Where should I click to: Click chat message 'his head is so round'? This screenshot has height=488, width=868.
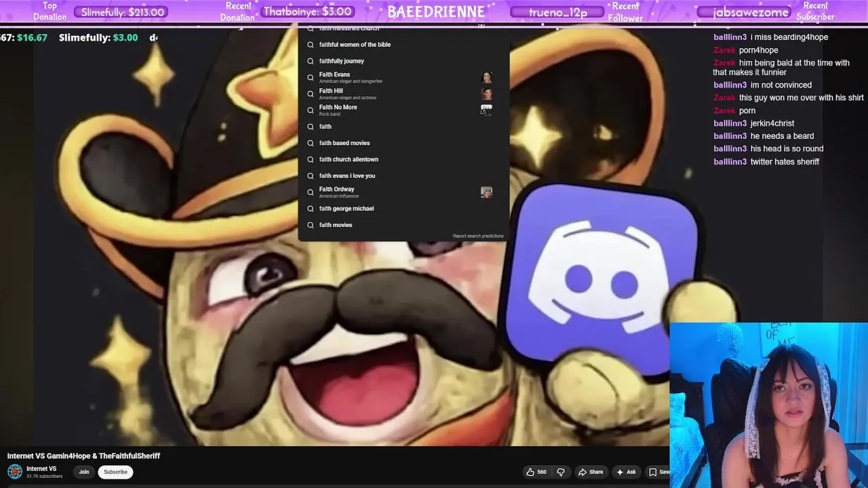[x=787, y=149]
